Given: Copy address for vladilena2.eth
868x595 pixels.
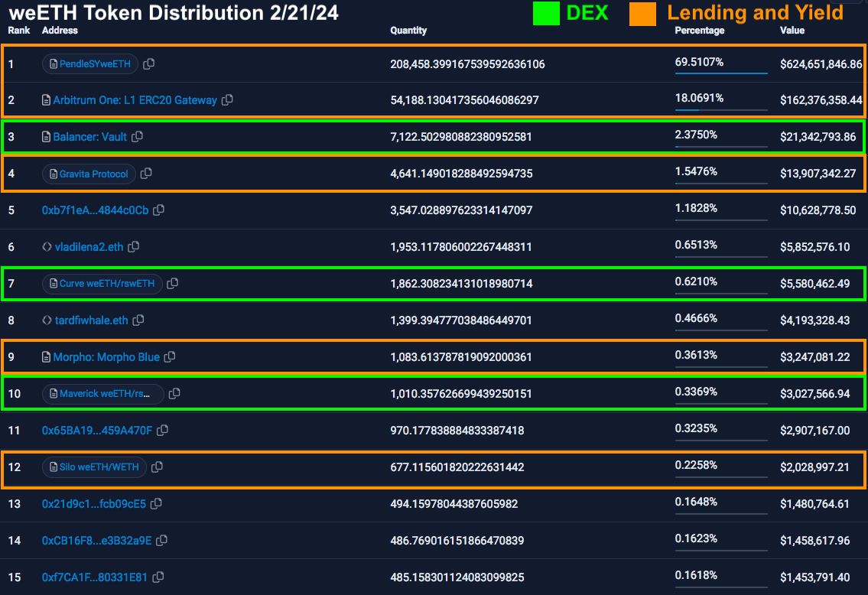Looking at the screenshot, I should pos(134,247).
